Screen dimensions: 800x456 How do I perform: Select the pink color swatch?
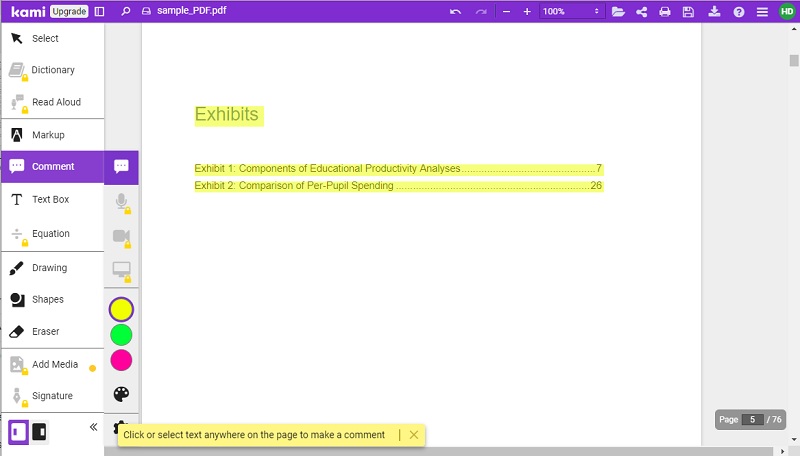coord(121,361)
